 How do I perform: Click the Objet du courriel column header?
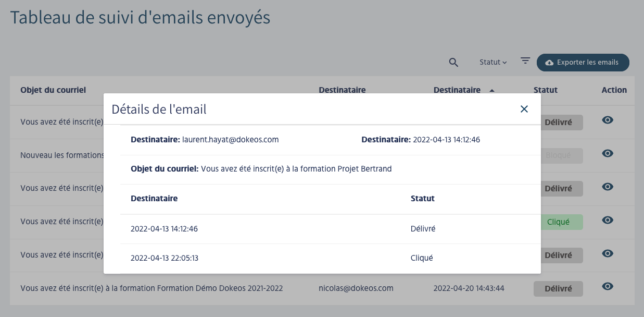coord(53,90)
